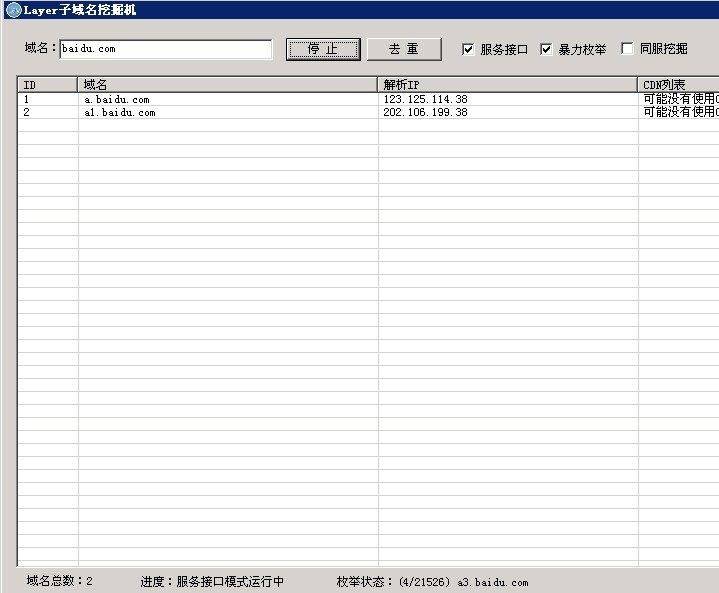Click the 去重 (deduplicate) button
719x593 pixels.
click(404, 49)
